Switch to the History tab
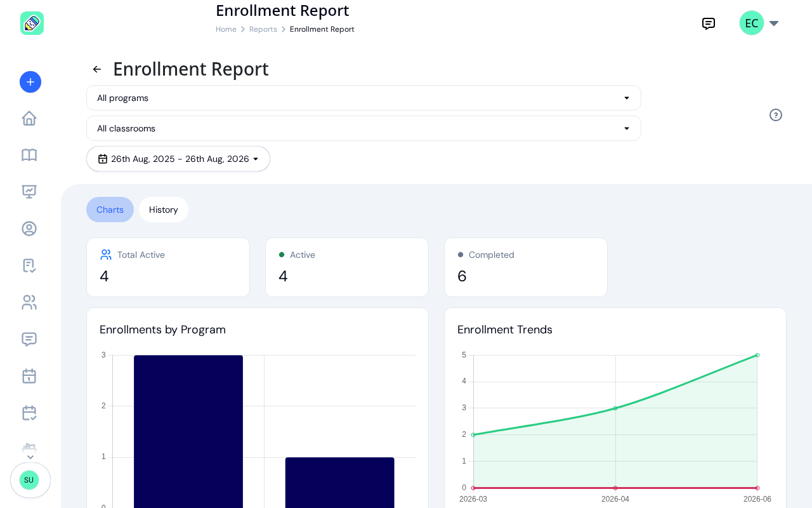Screen dimensions: 812x508 tap(164, 210)
